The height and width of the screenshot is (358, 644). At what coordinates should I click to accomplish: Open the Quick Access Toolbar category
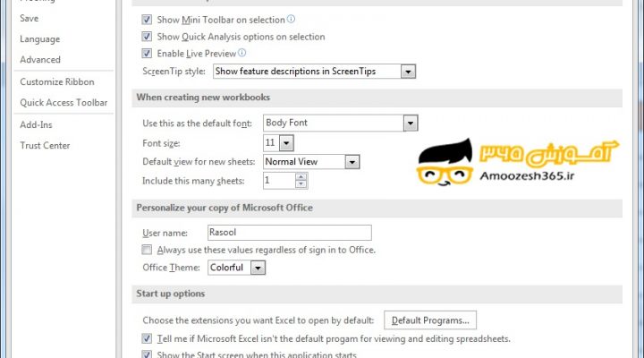click(64, 102)
